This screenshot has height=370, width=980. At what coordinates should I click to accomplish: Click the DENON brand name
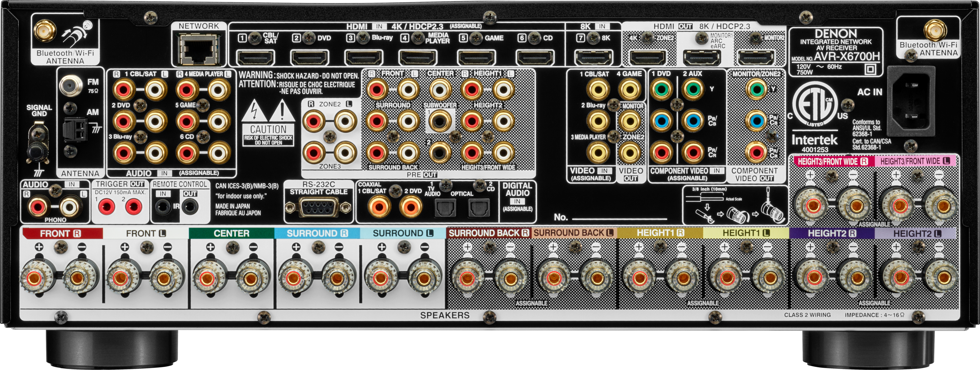(836, 33)
